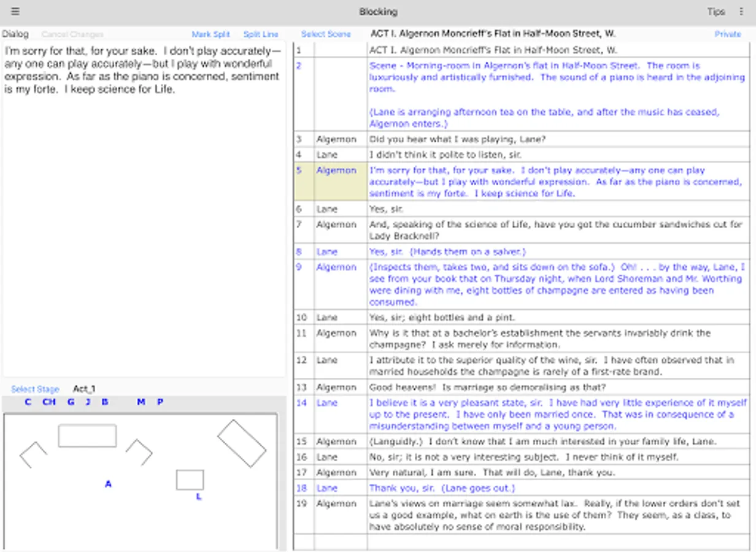Select line 18 'Thank you, sir. (Lane goes out.)'
The height and width of the screenshot is (552, 756).
click(x=522, y=488)
